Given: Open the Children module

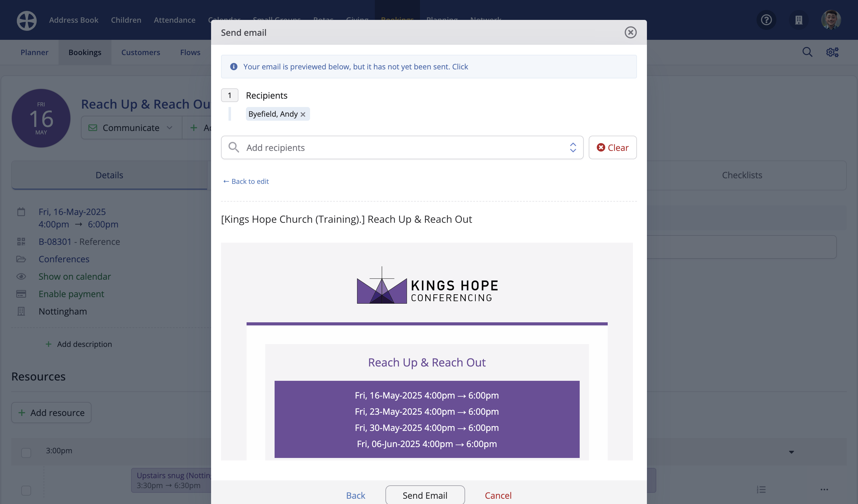Looking at the screenshot, I should 126,20.
